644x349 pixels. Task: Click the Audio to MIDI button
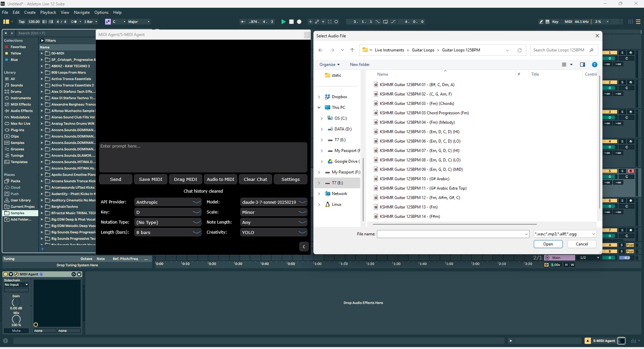click(x=220, y=179)
